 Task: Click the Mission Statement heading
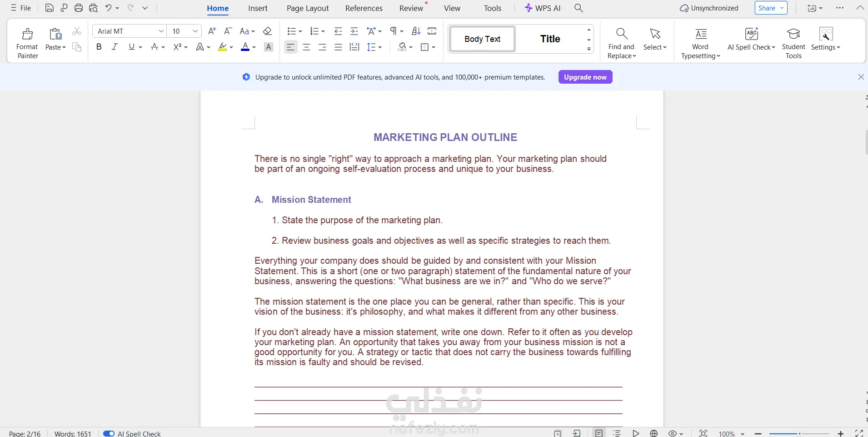point(311,200)
